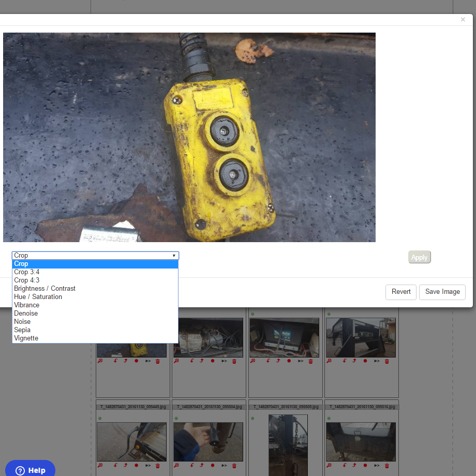476x476 pixels.
Task: Choose the Vignette filter option
Action: pyautogui.click(x=26, y=338)
